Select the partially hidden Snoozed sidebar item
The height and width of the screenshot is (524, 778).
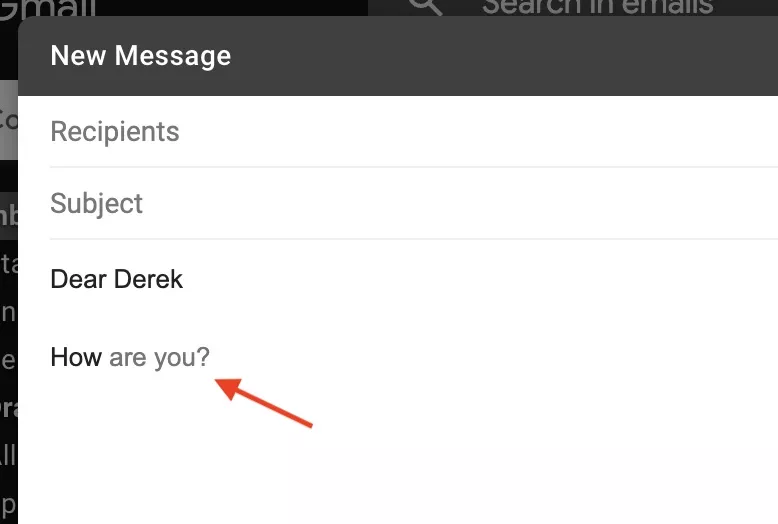coord(8,312)
